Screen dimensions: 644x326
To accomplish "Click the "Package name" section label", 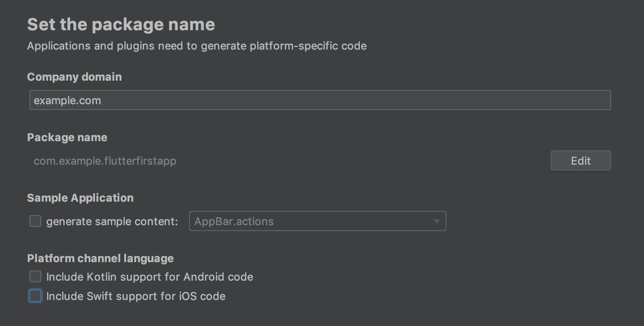I will click(x=67, y=137).
